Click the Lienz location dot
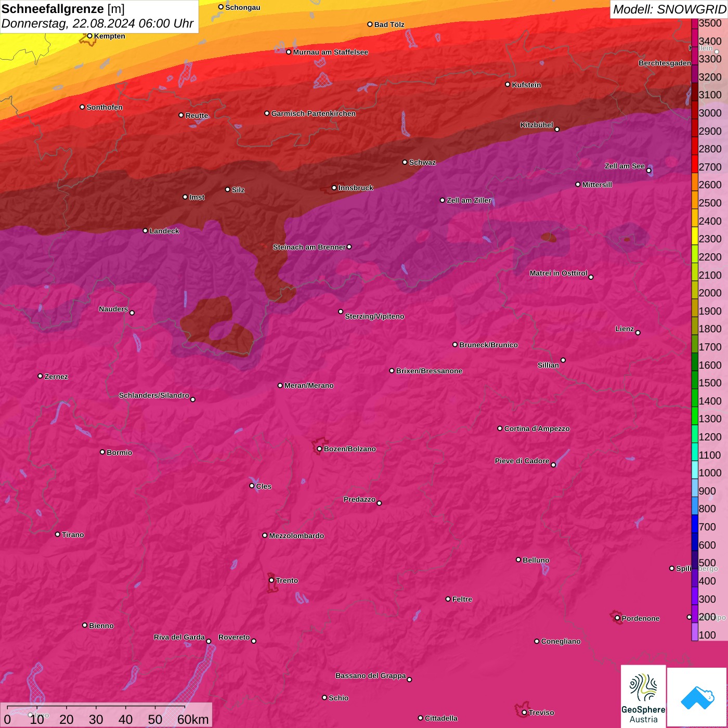 [x=638, y=333]
